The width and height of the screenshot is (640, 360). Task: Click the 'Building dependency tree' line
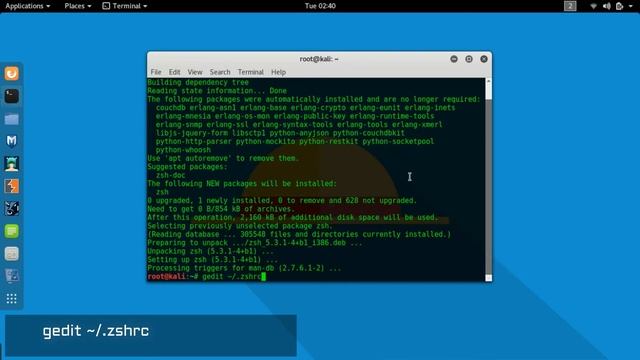[198, 82]
